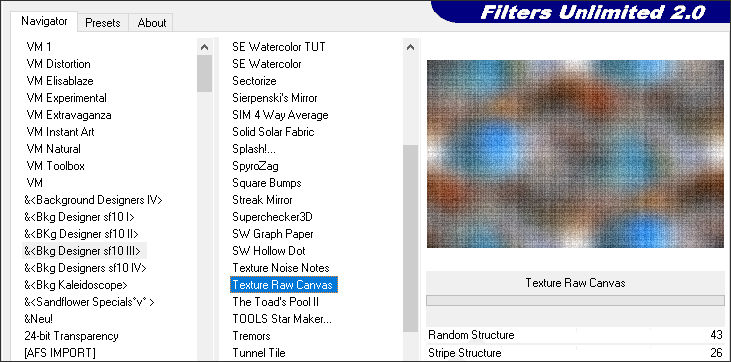Select the VM Distortion category
The height and width of the screenshot is (362, 731).
tap(58, 64)
